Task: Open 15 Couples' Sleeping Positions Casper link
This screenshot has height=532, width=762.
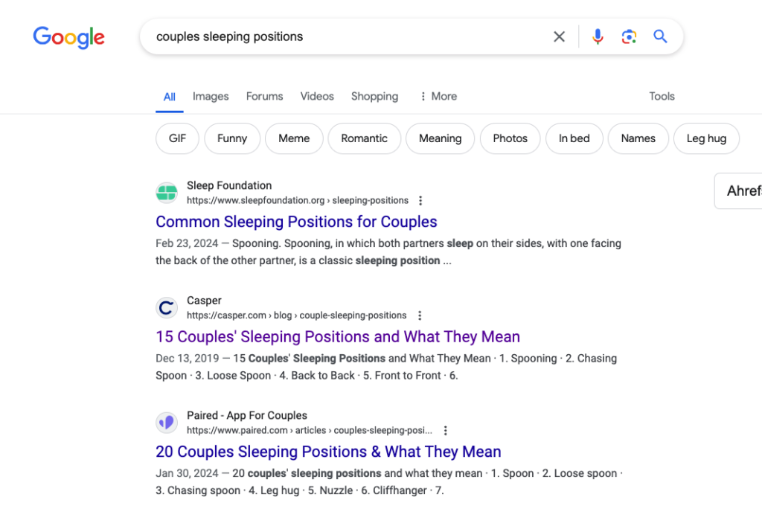Action: click(337, 336)
